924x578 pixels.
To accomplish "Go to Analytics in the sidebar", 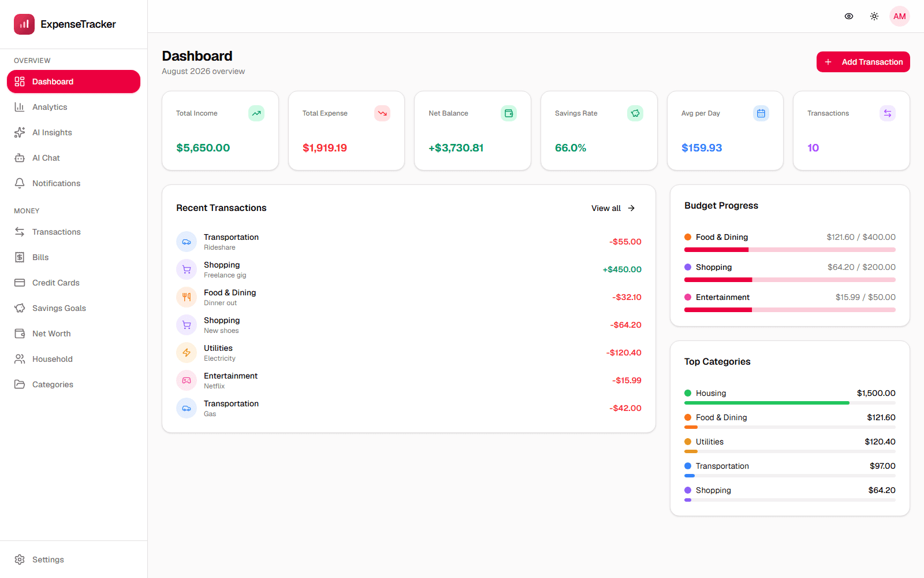I will click(x=73, y=107).
